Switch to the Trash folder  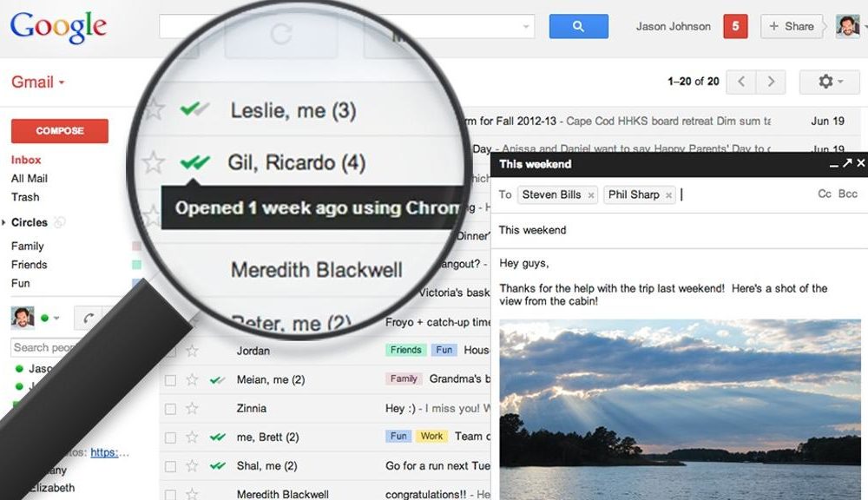pos(25,197)
